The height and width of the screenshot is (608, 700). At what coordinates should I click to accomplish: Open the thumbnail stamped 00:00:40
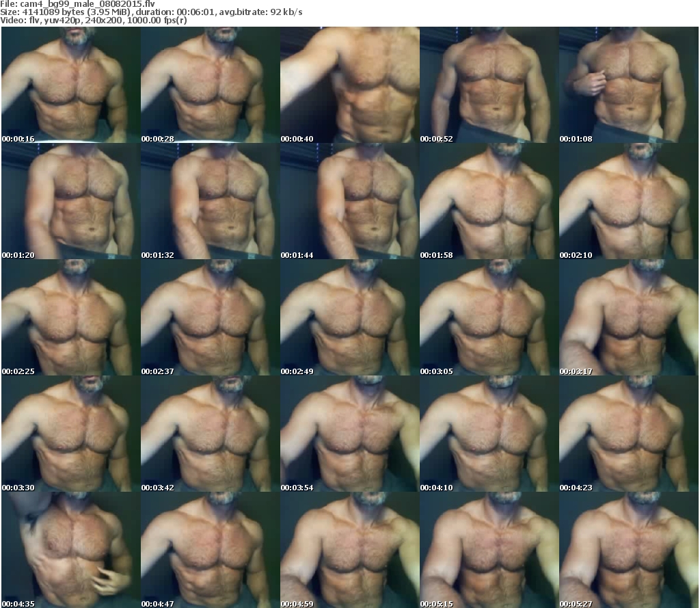(x=349, y=85)
